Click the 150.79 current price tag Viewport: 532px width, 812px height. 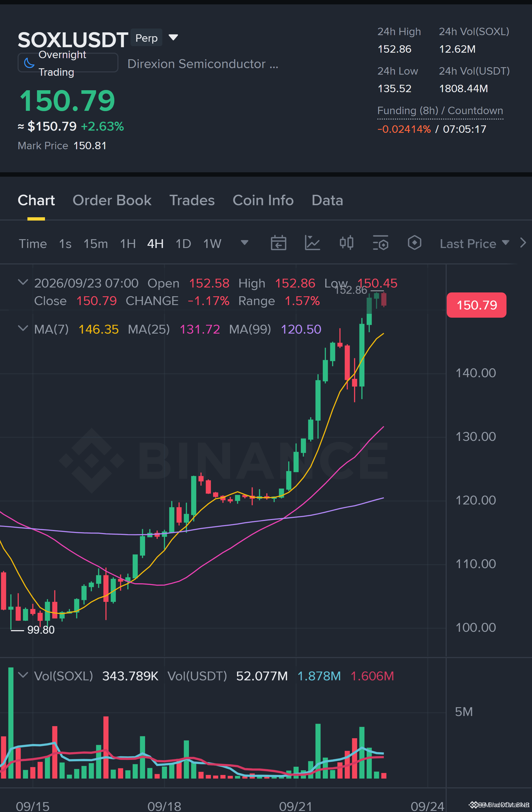coord(476,305)
